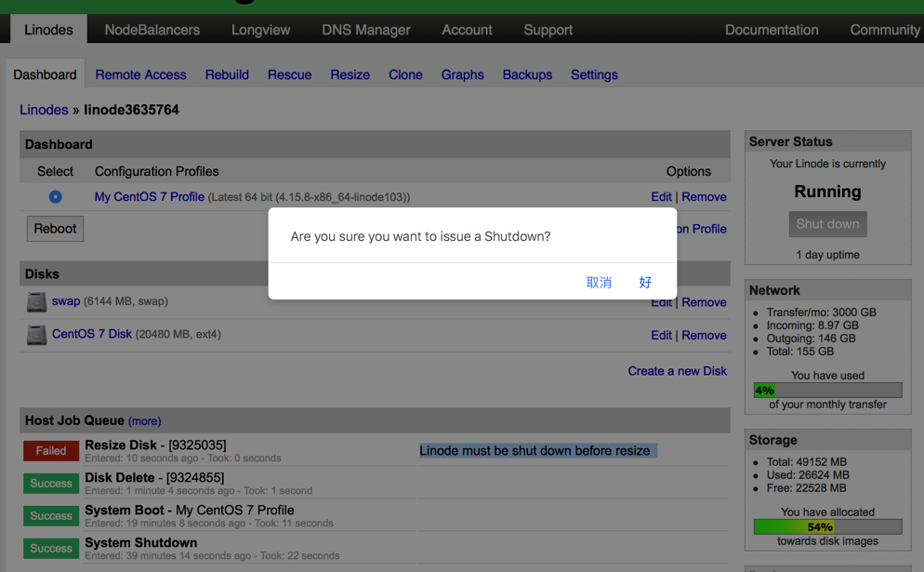Click the 'Incoming: 8.97 GB' network entry
Screen dimensions: 924x572
click(812, 325)
